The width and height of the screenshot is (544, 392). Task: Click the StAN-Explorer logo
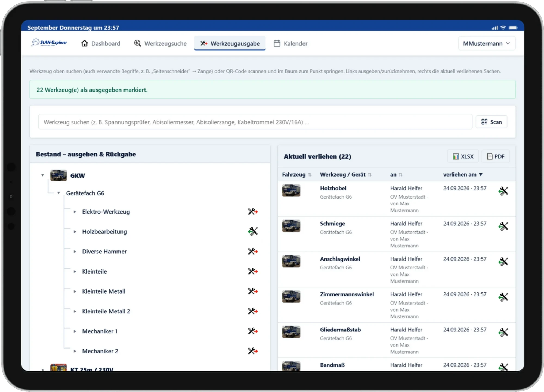(49, 43)
